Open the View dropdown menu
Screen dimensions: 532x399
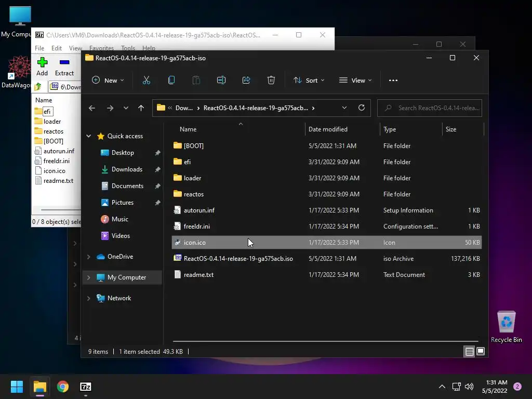point(355,81)
